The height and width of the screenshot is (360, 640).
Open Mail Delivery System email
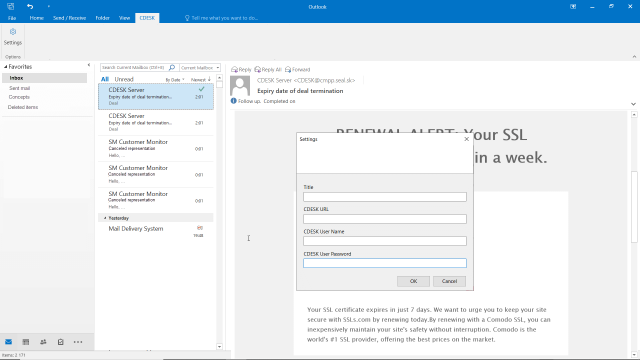tap(156, 231)
